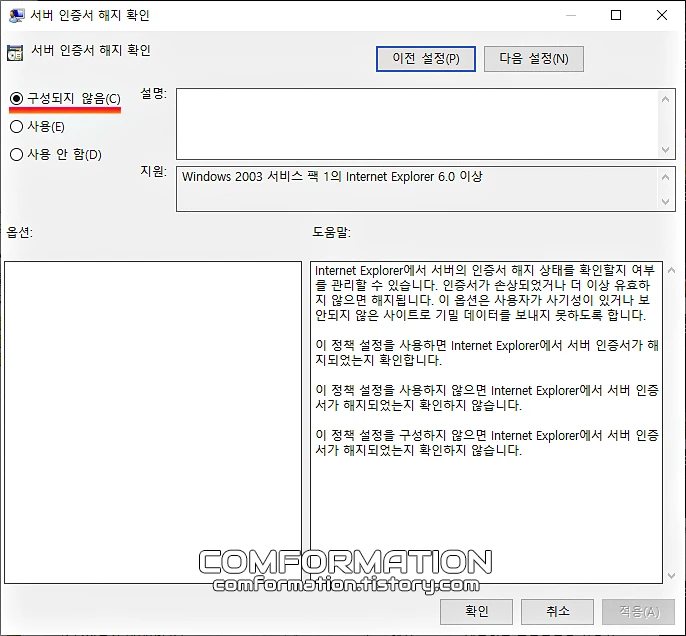Viewport: 686px width, 636px height.
Task: Click the 설명 box scroll down arrow
Action: pos(665,150)
